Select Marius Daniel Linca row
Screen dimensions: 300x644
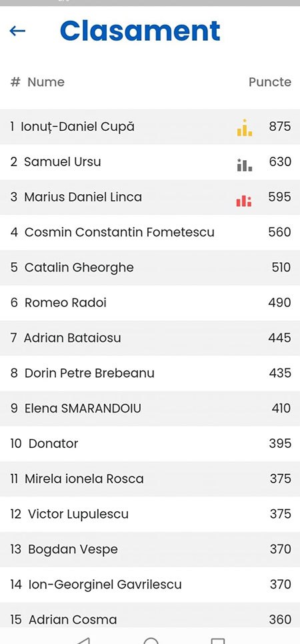click(x=150, y=197)
